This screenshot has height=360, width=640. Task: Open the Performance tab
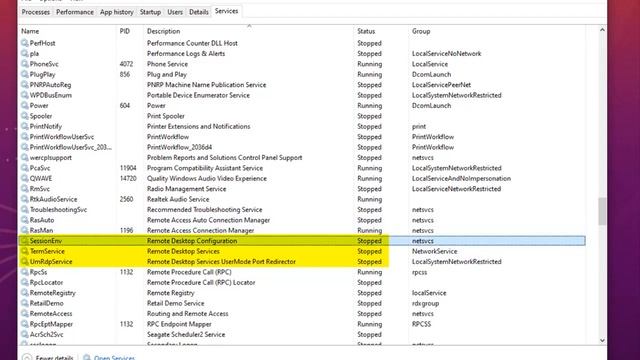[75, 12]
